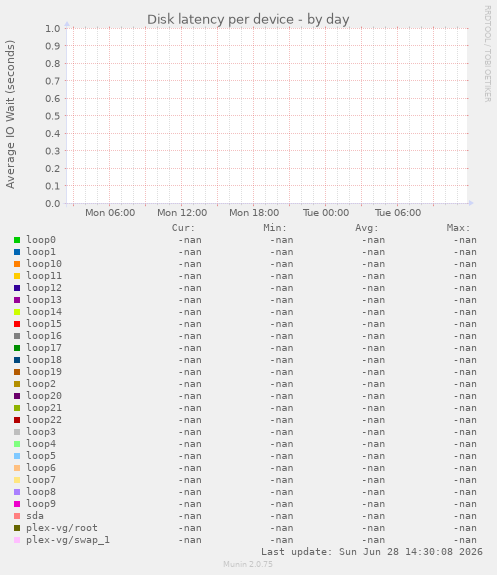Screen dimensions: 497x575
Task: Select the loop0 legend label
Action: pos(41,240)
